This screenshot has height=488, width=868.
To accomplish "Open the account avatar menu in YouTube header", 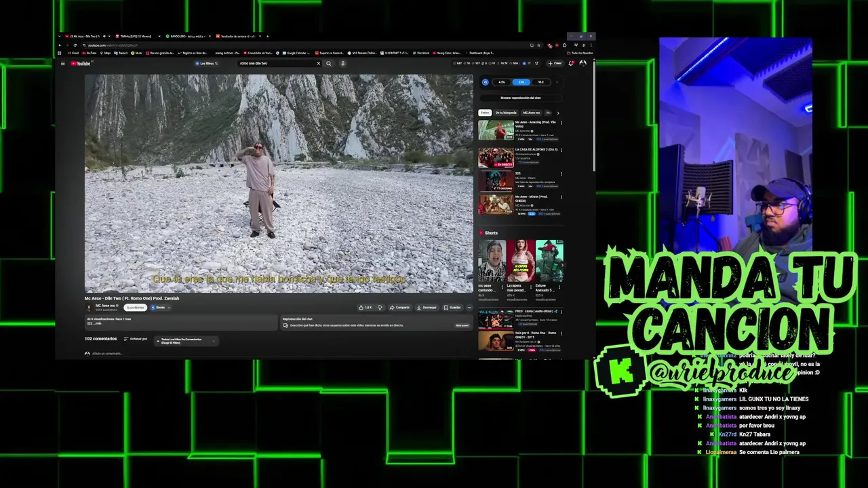I will [x=583, y=64].
